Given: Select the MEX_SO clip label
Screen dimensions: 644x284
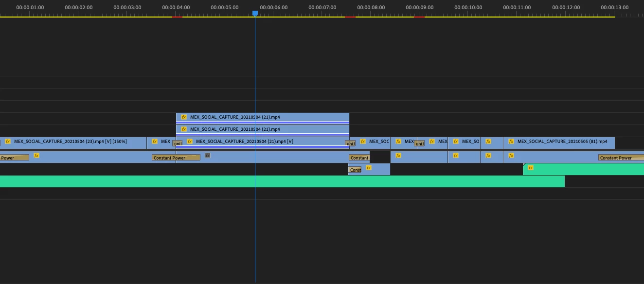Looking at the screenshot, I should (x=470, y=142).
